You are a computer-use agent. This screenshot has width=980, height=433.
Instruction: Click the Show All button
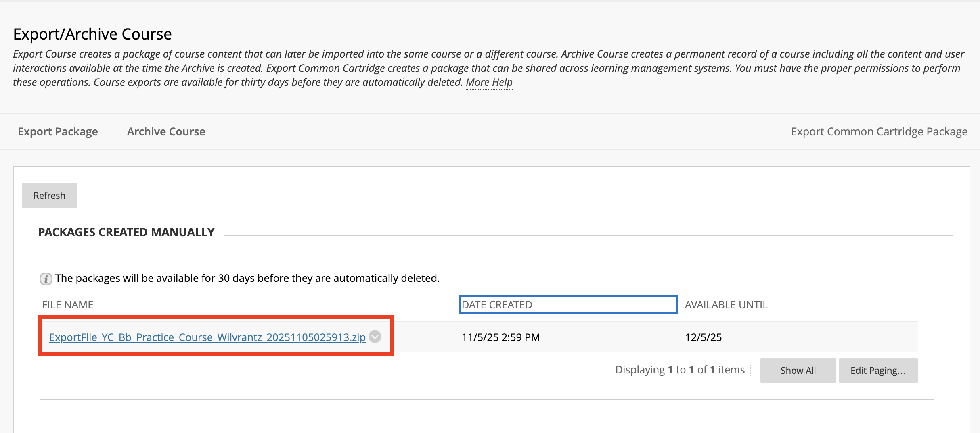coord(798,371)
